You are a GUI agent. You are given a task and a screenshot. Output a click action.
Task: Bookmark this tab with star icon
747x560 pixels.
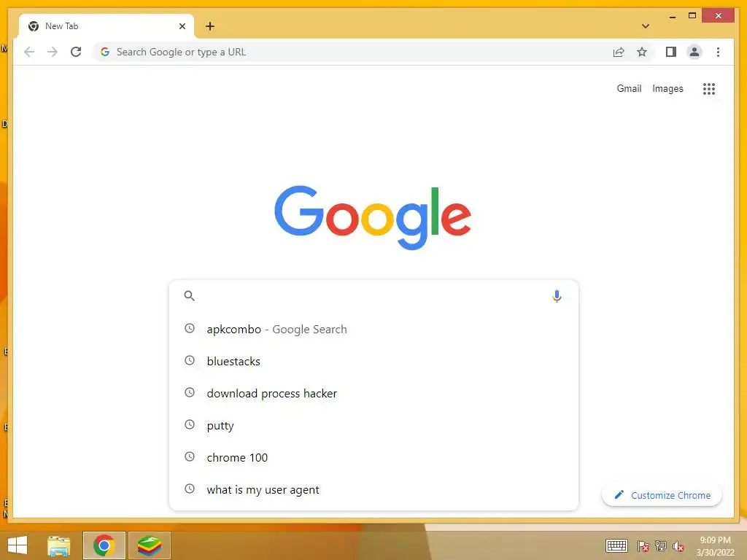pos(642,52)
